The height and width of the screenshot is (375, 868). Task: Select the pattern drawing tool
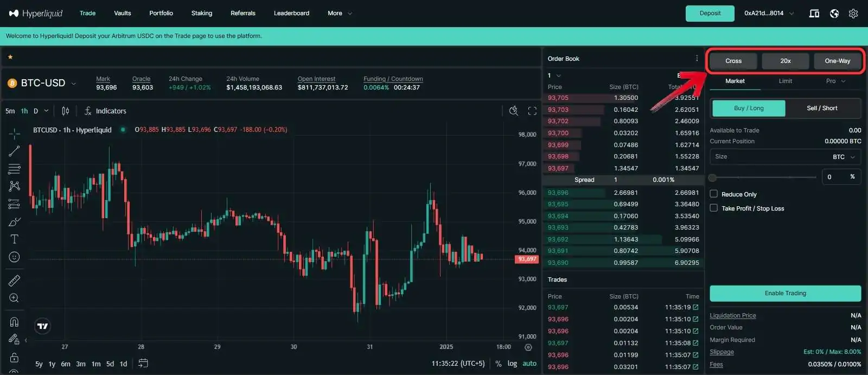15,186
